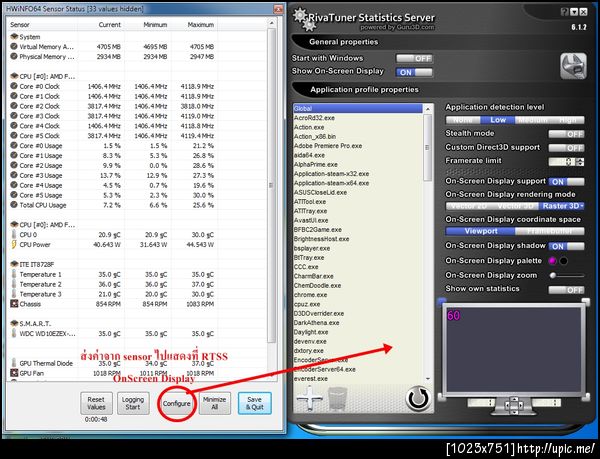The image size is (600, 459).
Task: Click profile list scroll down arrow
Action: click(428, 378)
